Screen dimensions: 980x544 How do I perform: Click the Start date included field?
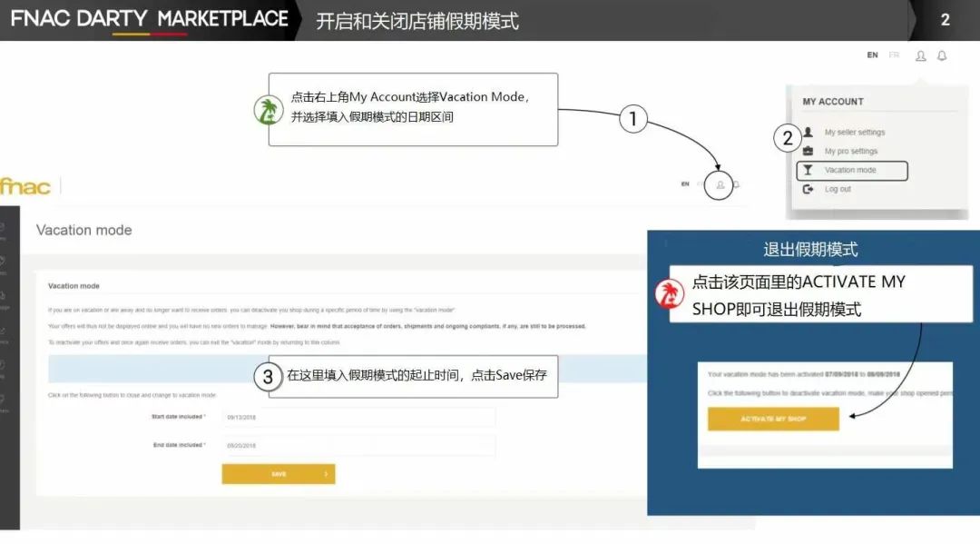point(358,417)
